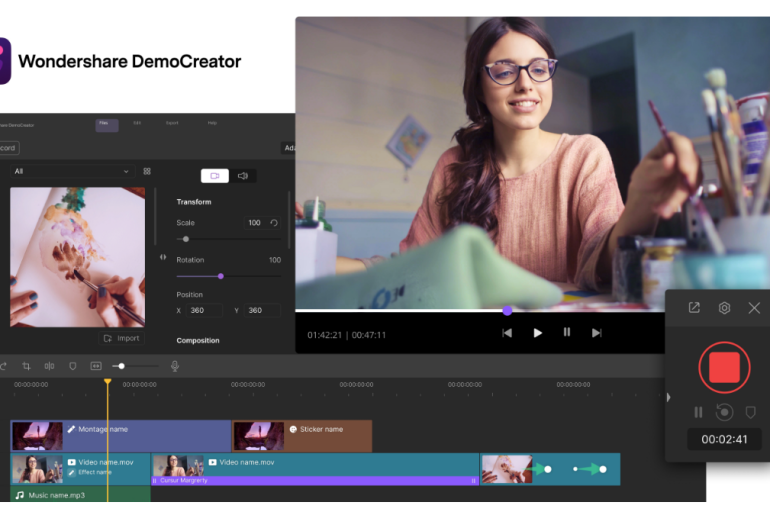This screenshot has width=770, height=515.
Task: Reset the Scale value
Action: (274, 223)
